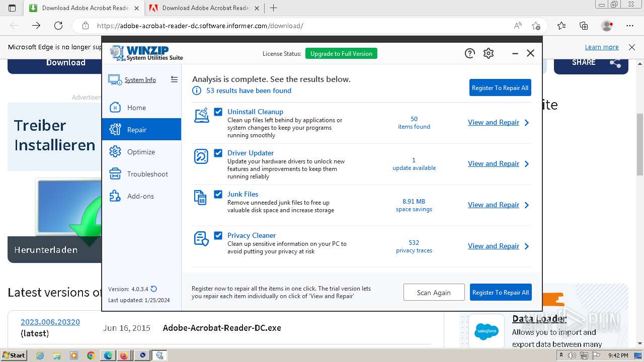This screenshot has width=644, height=362.
Task: Expand Junk Files row chevron arrow
Action: coord(527,205)
